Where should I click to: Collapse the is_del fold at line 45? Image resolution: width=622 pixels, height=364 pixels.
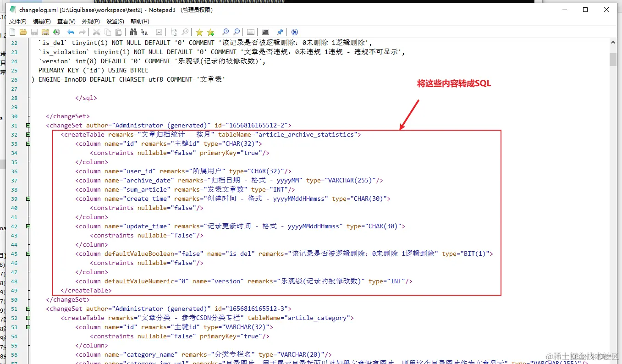28,254
